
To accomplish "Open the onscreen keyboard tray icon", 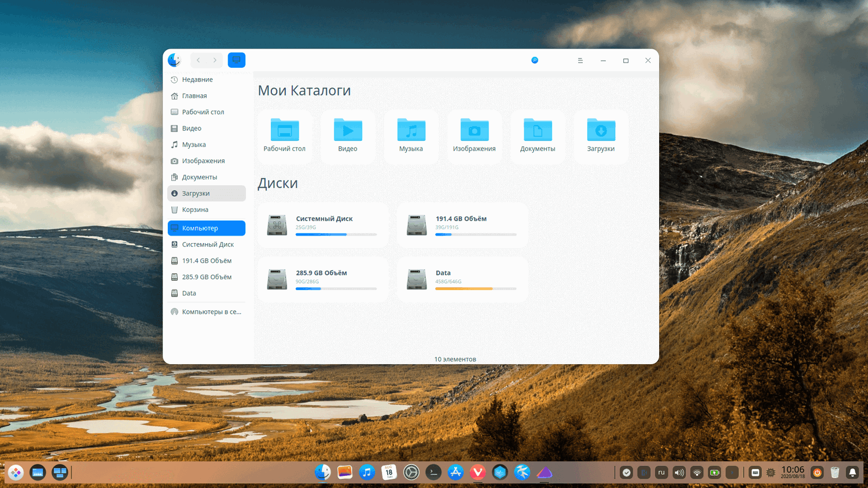I will coord(755,472).
